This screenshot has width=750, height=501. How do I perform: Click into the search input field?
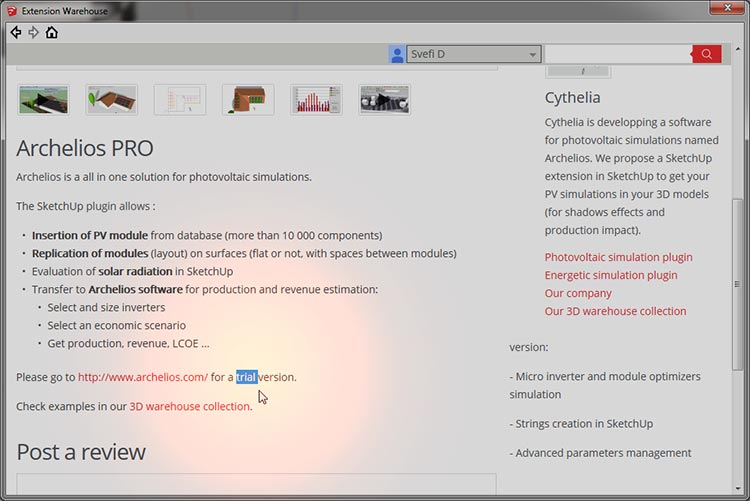coord(618,54)
